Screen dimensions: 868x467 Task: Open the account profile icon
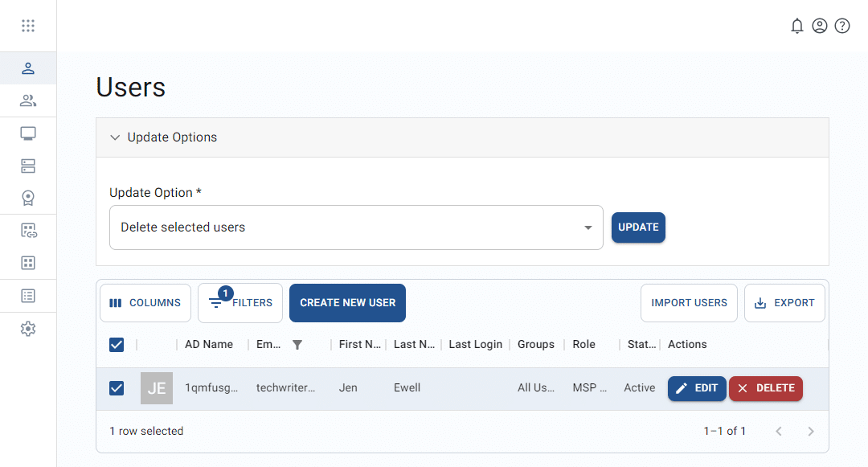(819, 26)
